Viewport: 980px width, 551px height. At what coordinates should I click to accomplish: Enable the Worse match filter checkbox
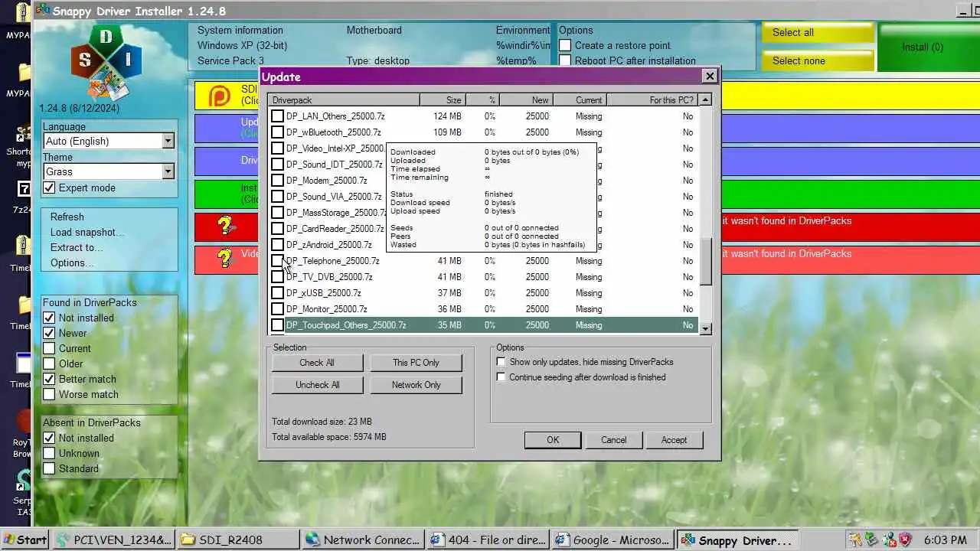click(49, 394)
